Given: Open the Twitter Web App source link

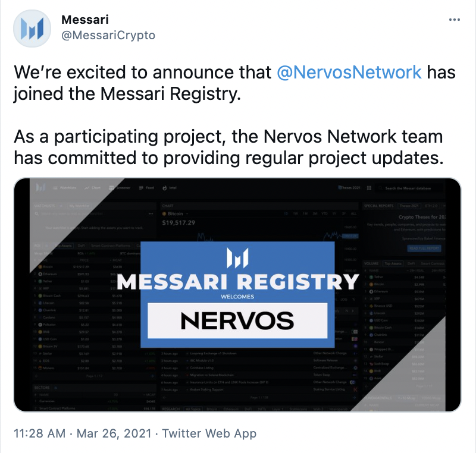Looking at the screenshot, I should tap(209, 433).
